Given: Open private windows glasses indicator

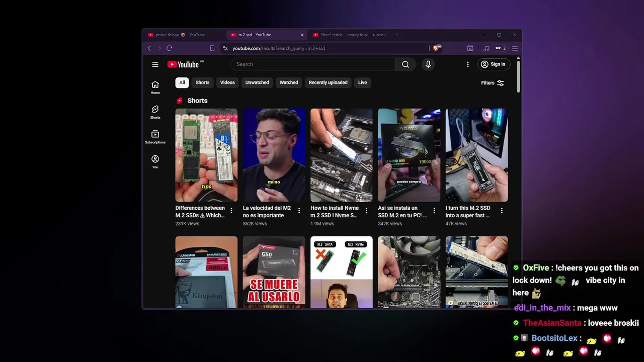Looking at the screenshot, I should pyautogui.click(x=500, y=48).
